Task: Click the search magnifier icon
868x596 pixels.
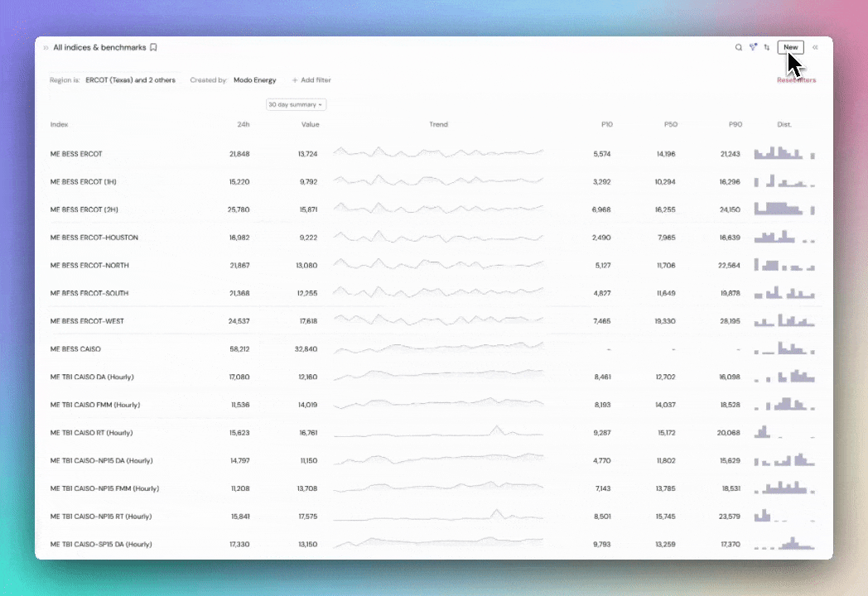Action: point(739,48)
